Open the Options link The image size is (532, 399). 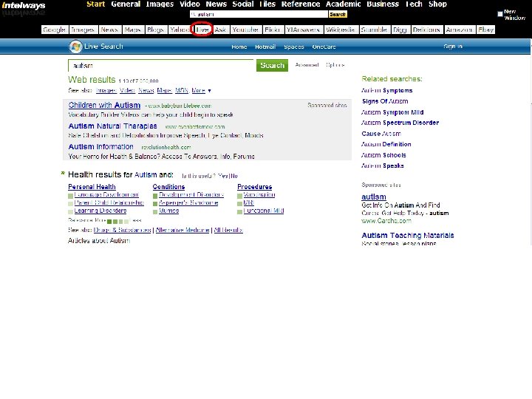335,65
